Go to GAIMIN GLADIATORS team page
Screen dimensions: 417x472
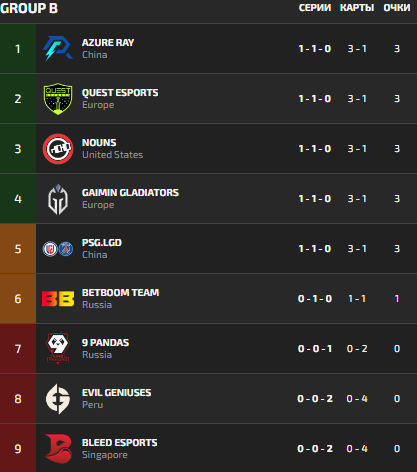click(130, 193)
